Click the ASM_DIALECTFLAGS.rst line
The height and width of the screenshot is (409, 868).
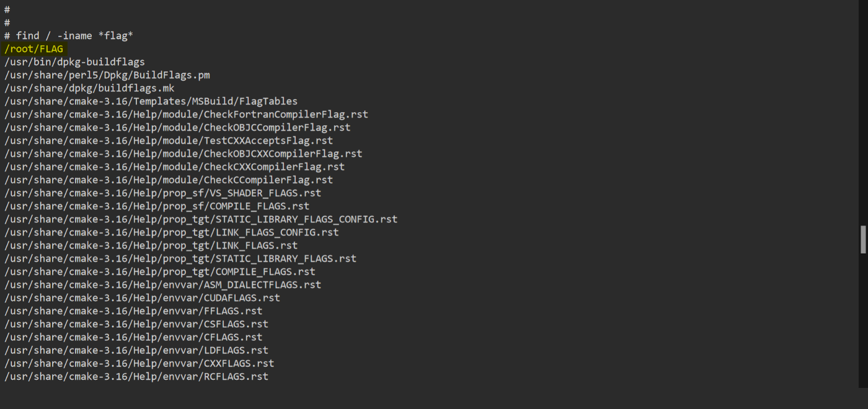[x=162, y=284]
